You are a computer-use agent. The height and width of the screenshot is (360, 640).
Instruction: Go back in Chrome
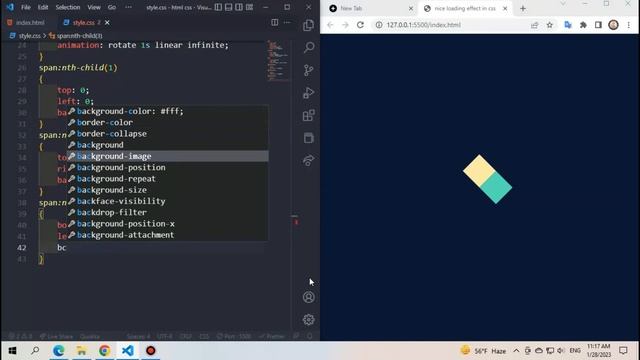[x=330, y=25]
